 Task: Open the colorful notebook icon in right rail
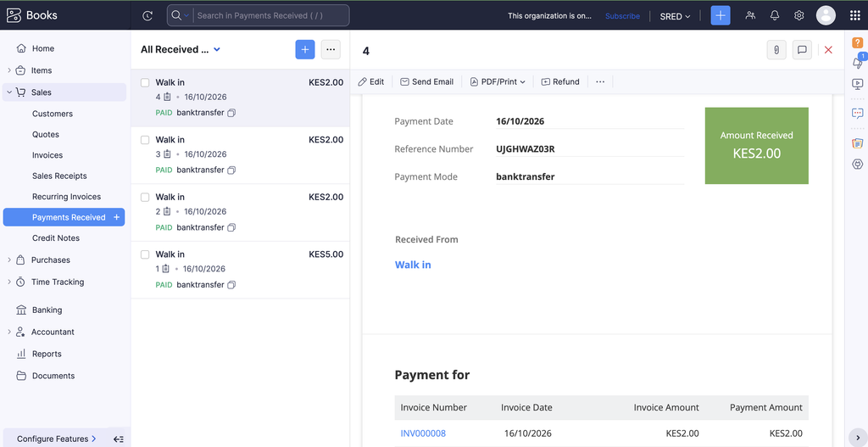click(x=857, y=142)
